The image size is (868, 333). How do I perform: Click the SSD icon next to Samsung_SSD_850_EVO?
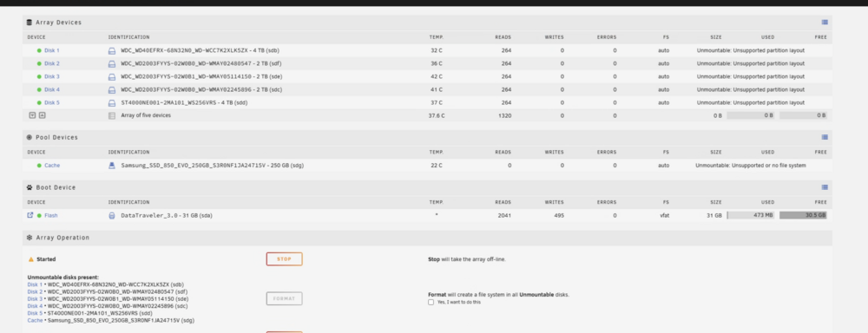pos(111,166)
